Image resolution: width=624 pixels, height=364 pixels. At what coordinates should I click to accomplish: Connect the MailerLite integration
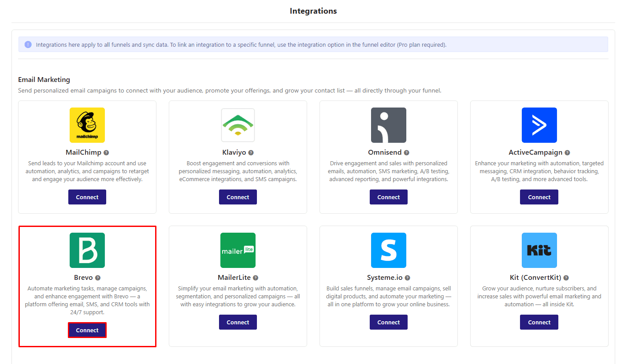click(x=238, y=322)
